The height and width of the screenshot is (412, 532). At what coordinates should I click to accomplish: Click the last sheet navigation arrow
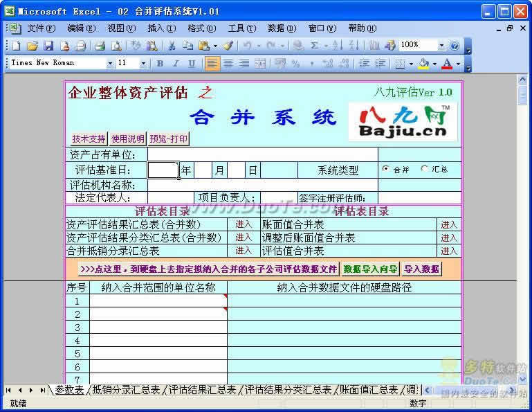(43, 390)
